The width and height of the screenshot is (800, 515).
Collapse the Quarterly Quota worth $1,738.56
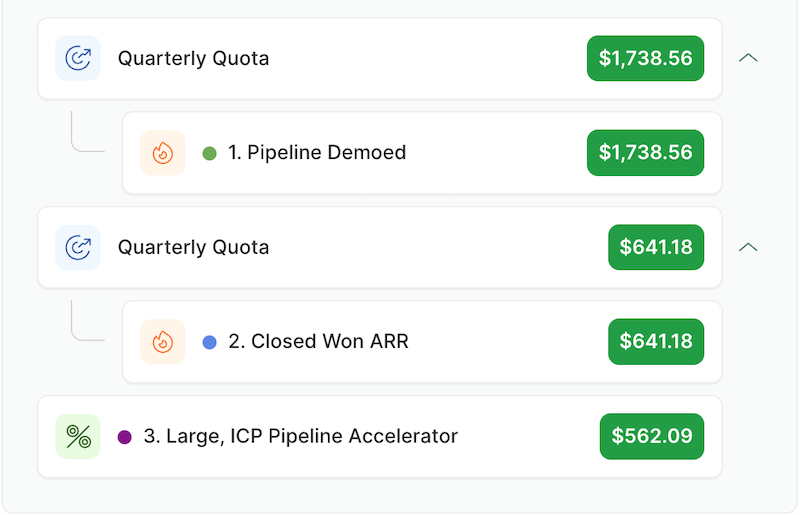click(748, 58)
